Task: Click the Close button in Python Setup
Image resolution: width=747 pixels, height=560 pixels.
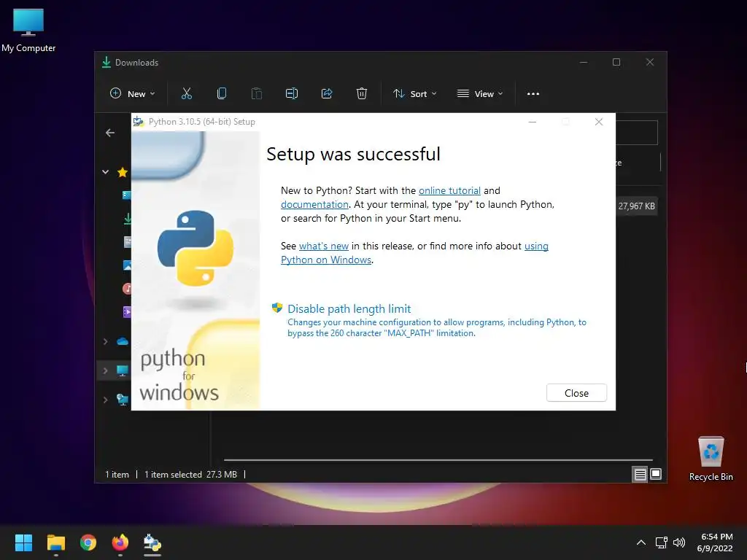Action: click(x=576, y=393)
